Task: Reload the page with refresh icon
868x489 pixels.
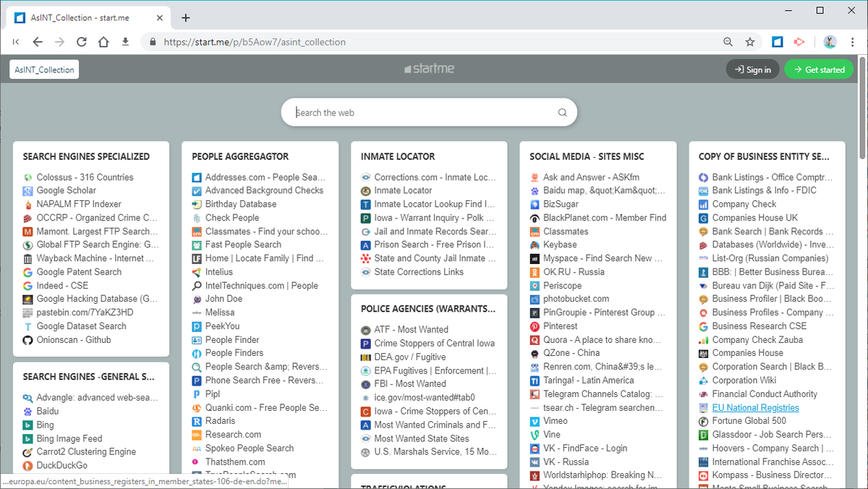Action: point(82,42)
